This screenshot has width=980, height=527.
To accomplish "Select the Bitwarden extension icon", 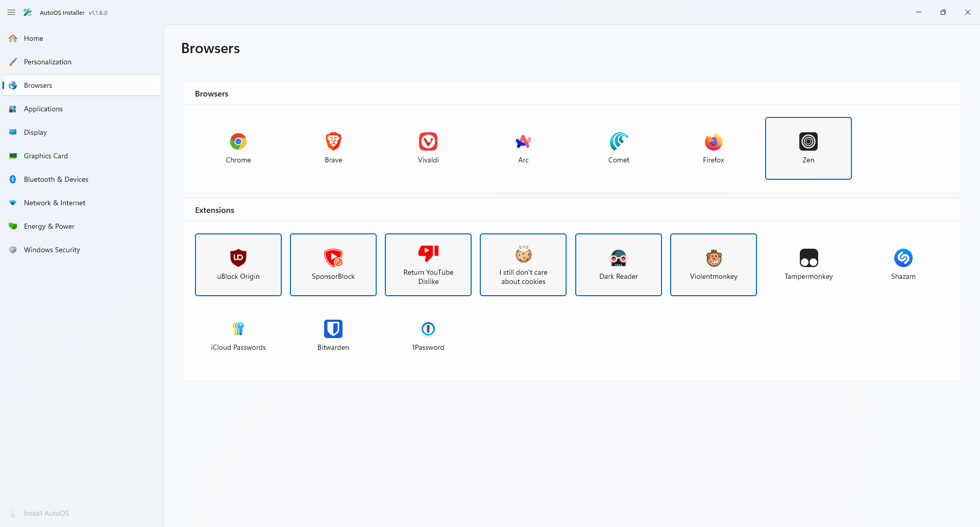I will coord(333,329).
